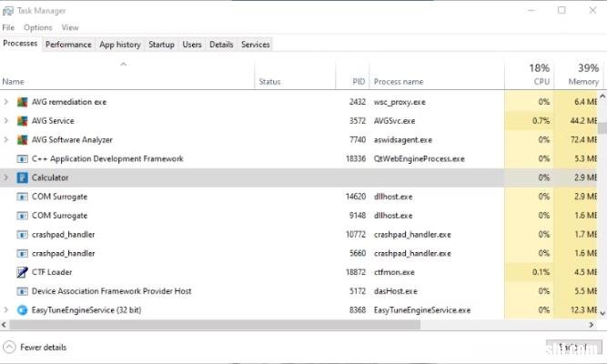
Task: Sort by the Process name column header
Action: point(437,75)
